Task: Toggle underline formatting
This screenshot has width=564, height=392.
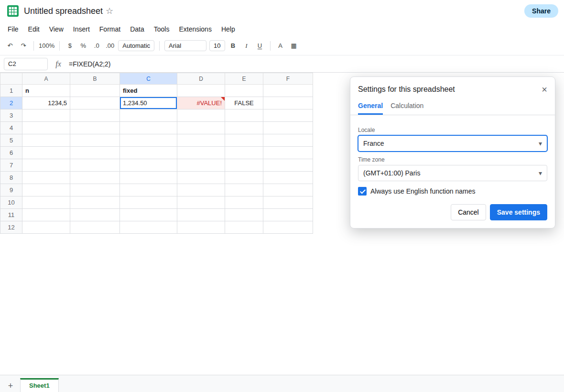Action: point(260,46)
